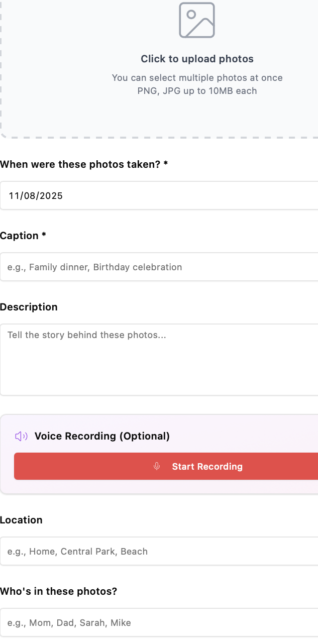This screenshot has height=644, width=318.
Task: Click the speaker icon beside Voice Recording
Action: [21, 436]
